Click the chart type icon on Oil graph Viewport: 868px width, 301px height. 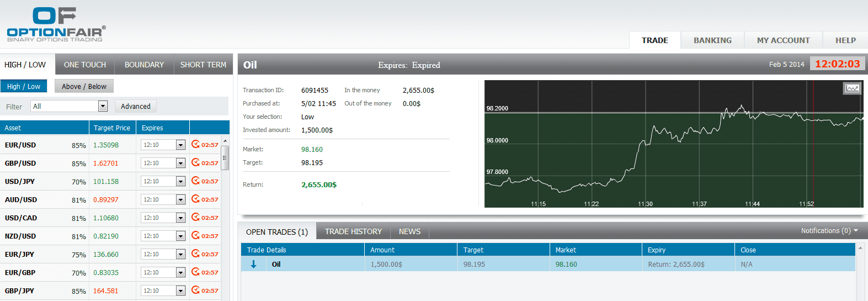[x=852, y=88]
